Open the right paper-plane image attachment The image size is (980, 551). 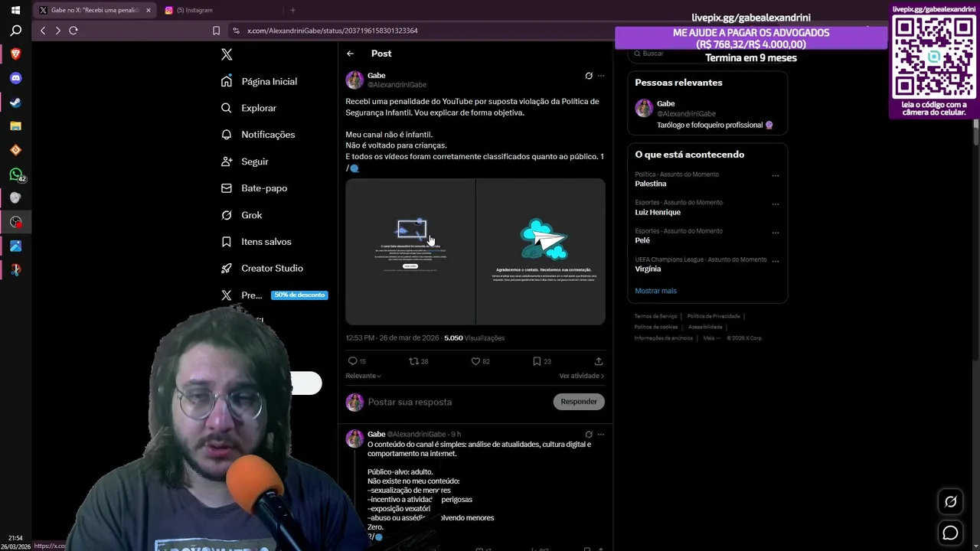[x=541, y=252]
